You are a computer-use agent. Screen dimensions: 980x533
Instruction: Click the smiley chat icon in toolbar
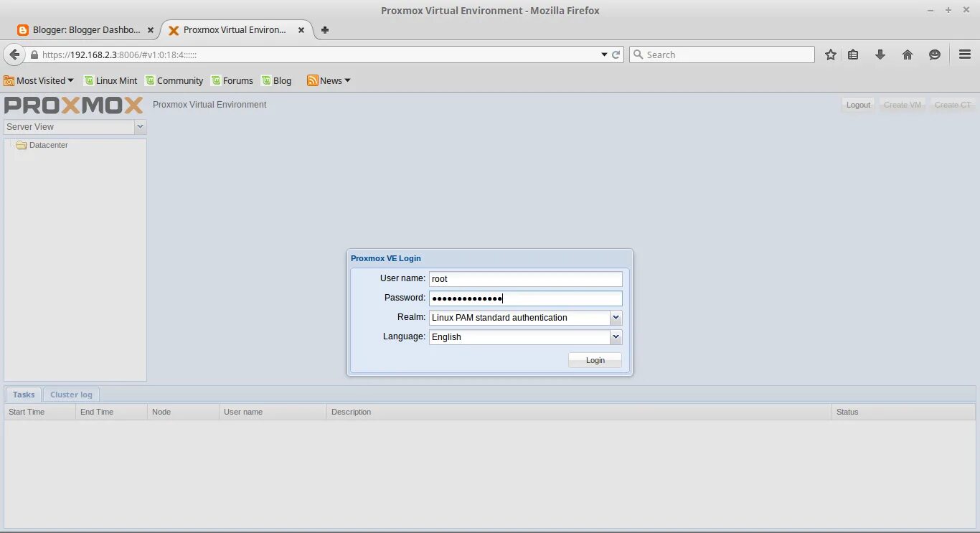coord(935,55)
